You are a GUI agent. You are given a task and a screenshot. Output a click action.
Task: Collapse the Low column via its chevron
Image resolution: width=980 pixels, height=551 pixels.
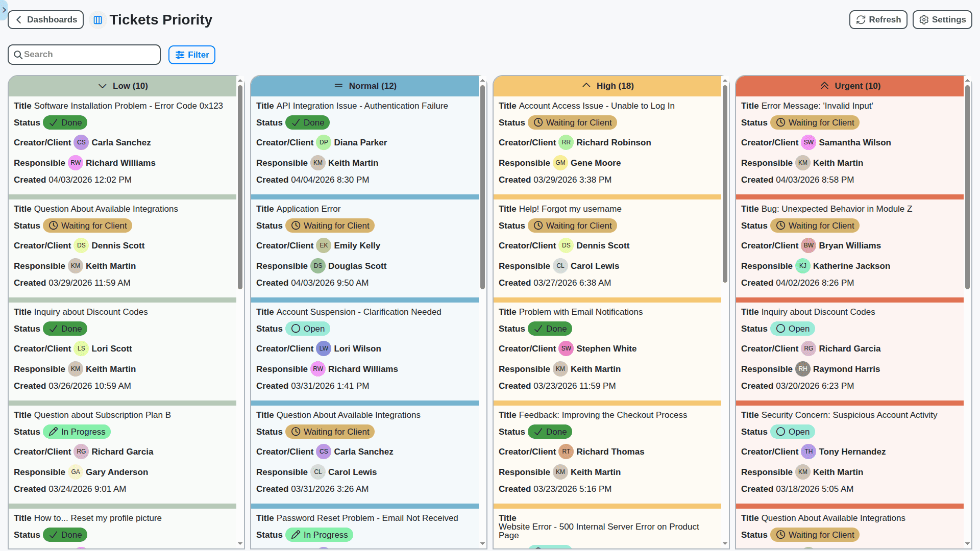click(102, 86)
